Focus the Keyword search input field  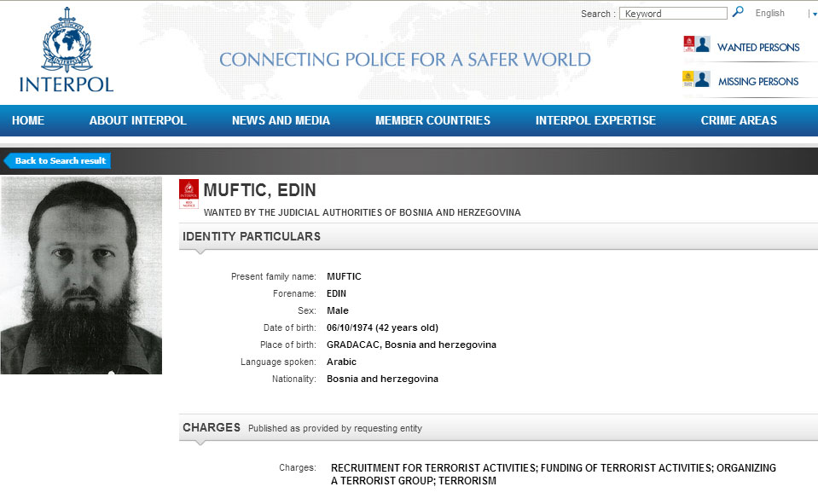coord(673,14)
